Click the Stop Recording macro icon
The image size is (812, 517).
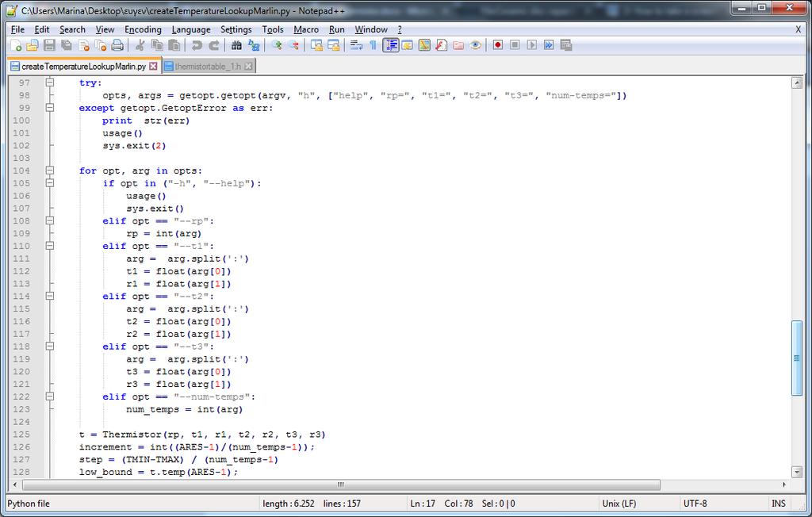(515, 45)
